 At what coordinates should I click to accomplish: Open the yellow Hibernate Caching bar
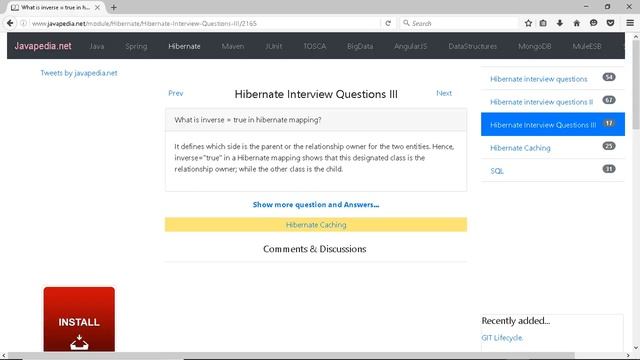pyautogui.click(x=316, y=224)
